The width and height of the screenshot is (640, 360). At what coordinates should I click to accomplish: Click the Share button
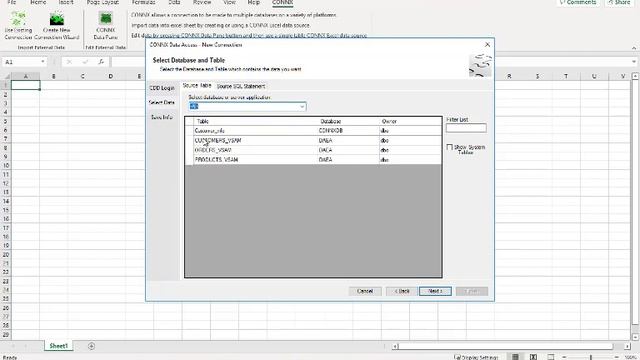tap(620, 2)
